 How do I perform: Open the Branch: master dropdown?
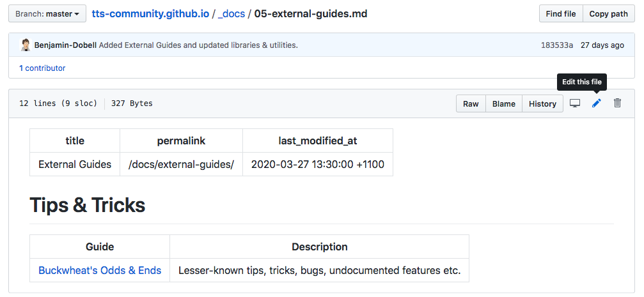(47, 13)
